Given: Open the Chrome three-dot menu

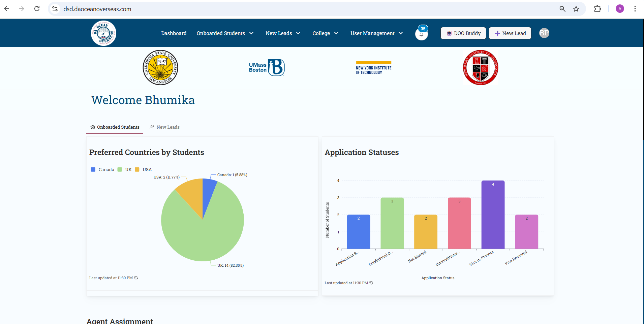Looking at the screenshot, I should click(635, 9).
